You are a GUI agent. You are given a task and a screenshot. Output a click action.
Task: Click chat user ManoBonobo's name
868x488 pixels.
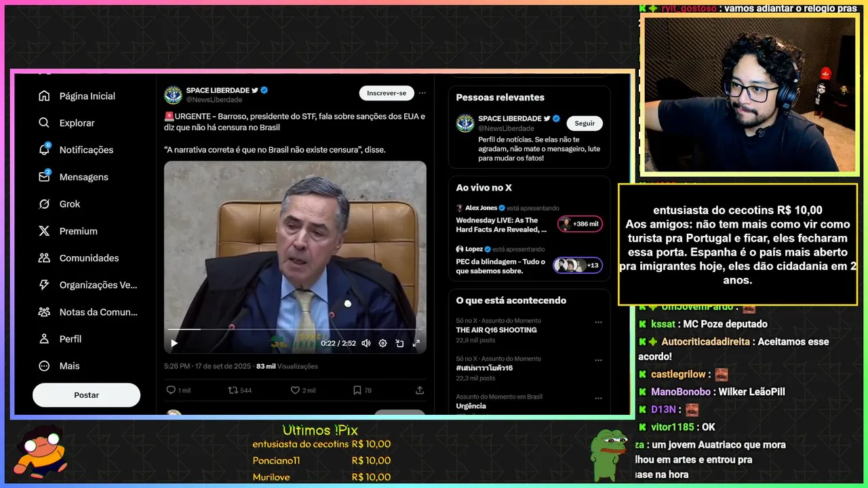[681, 392]
